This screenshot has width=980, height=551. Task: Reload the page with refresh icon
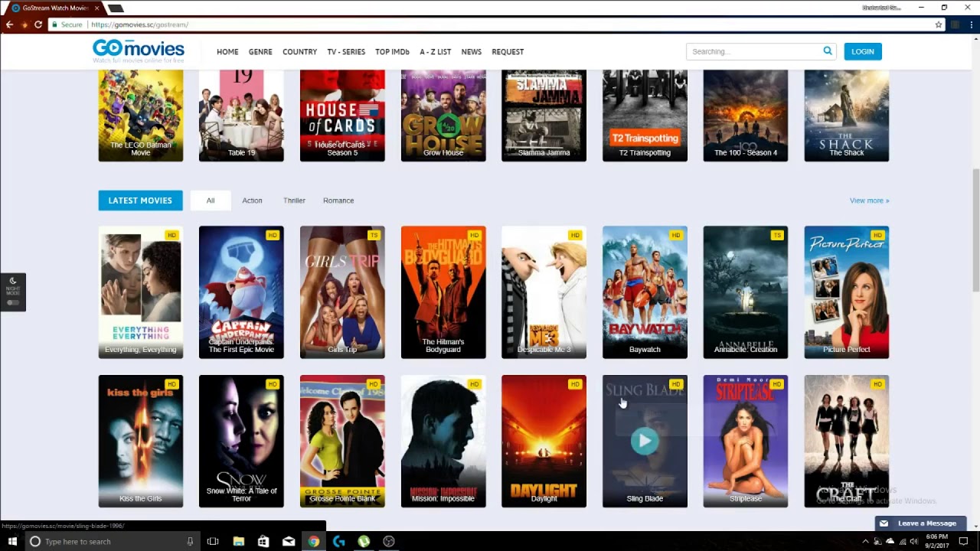[38, 24]
